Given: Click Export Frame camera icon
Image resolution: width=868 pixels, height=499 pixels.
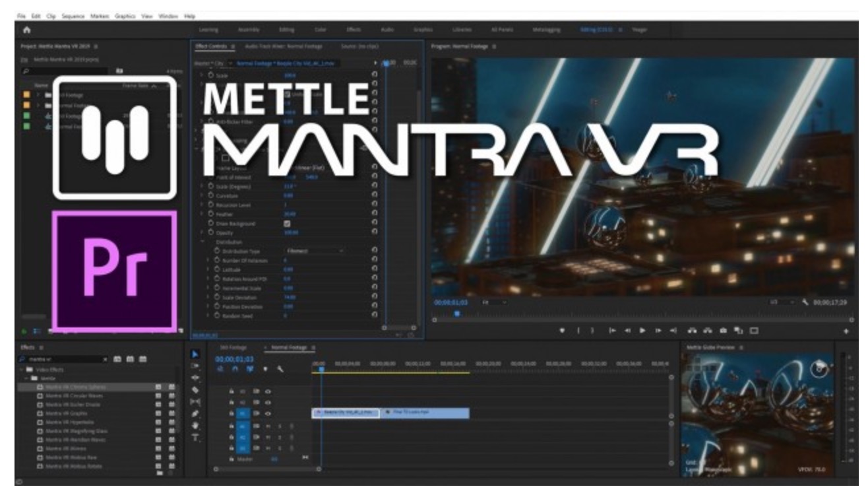Looking at the screenshot, I should coord(724,330).
